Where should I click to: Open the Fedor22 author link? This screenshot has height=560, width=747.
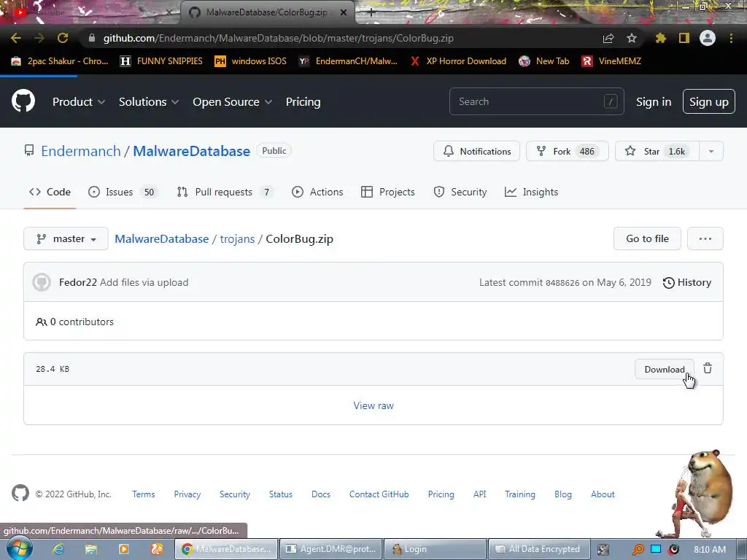78,282
